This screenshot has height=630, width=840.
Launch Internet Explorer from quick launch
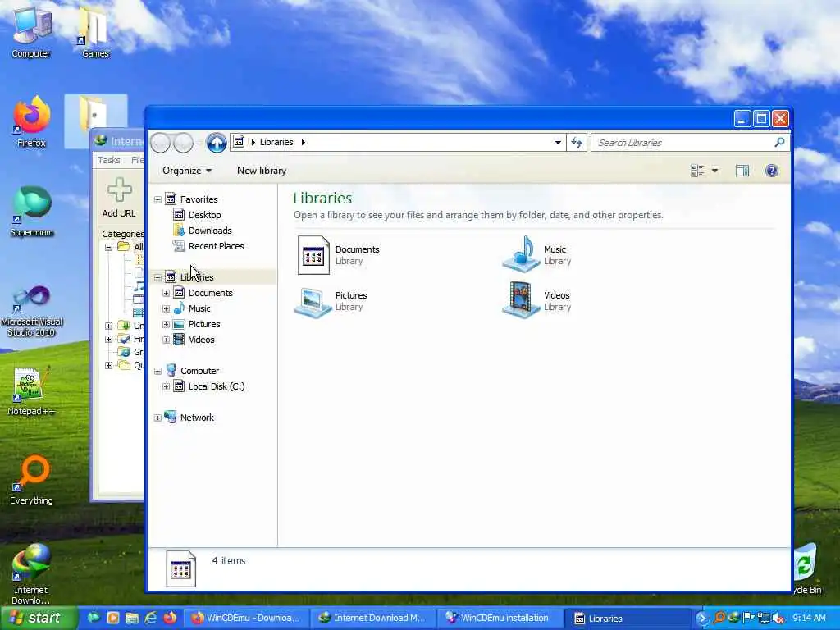tap(151, 618)
